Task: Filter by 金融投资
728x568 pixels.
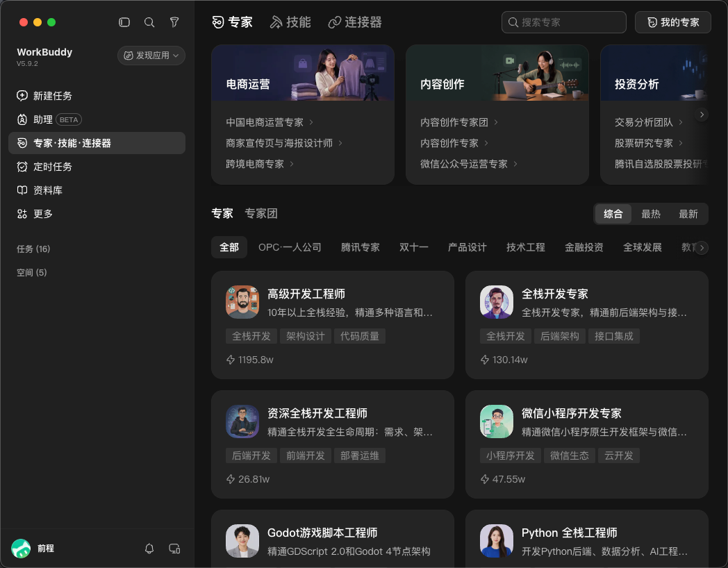Action: (x=584, y=247)
